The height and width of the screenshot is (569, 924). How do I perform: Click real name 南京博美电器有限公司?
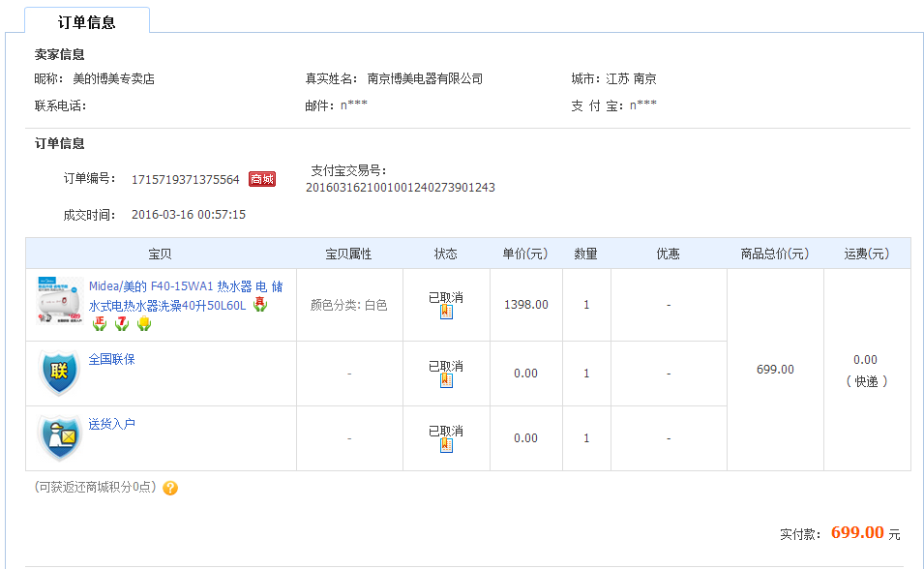coord(425,78)
